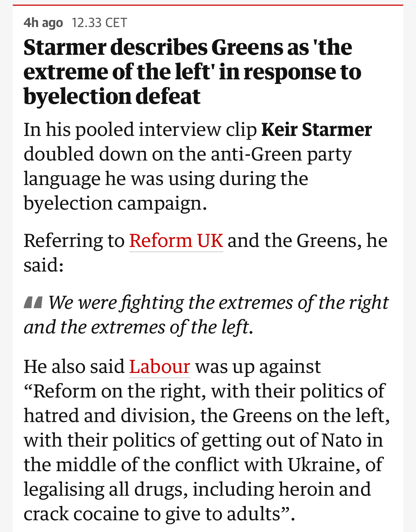Open the Labour link
Screen dimensions: 416x532
click(160, 367)
